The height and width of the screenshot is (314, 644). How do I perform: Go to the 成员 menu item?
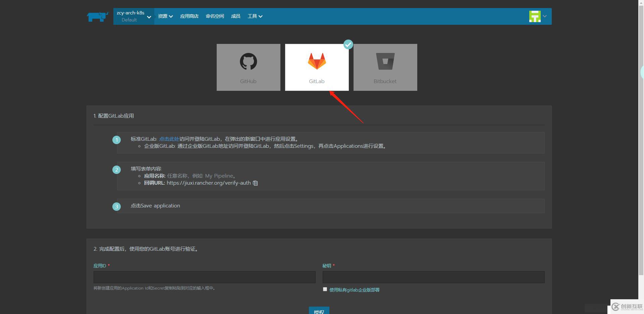(x=235, y=16)
